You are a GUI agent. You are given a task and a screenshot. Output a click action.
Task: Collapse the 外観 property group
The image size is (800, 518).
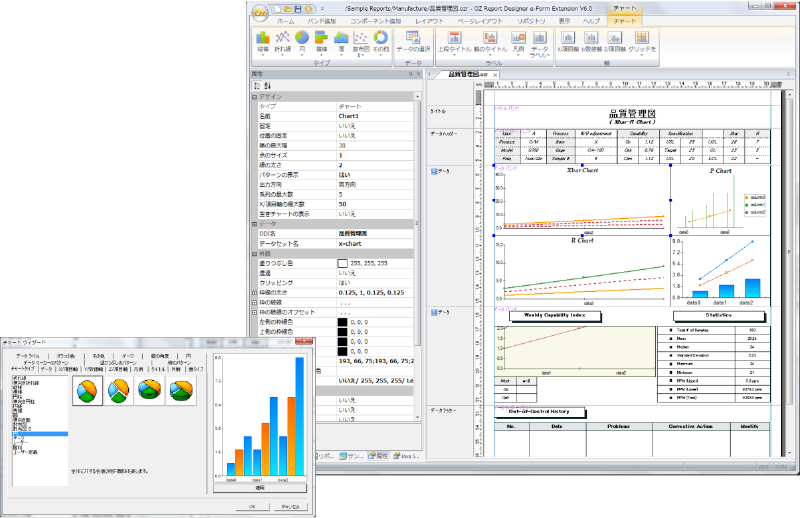click(255, 254)
